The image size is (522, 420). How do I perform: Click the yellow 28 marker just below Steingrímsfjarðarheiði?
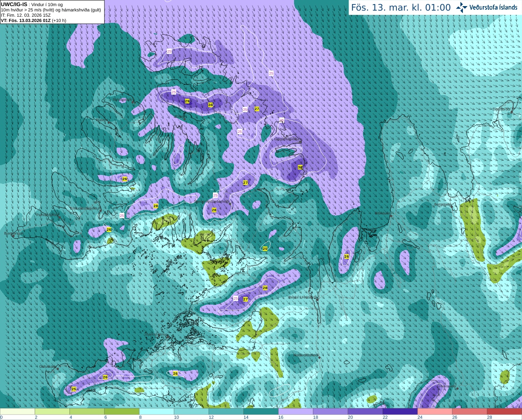tap(214, 210)
